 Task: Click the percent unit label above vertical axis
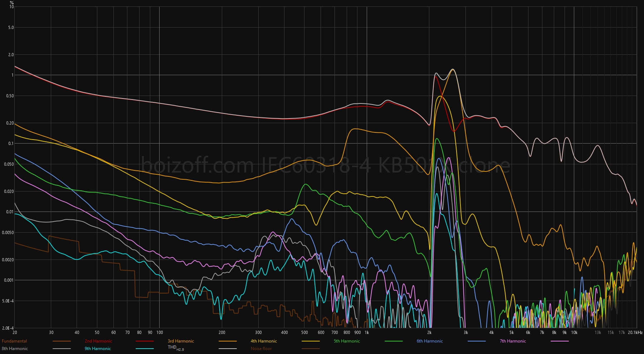tap(12, 3)
